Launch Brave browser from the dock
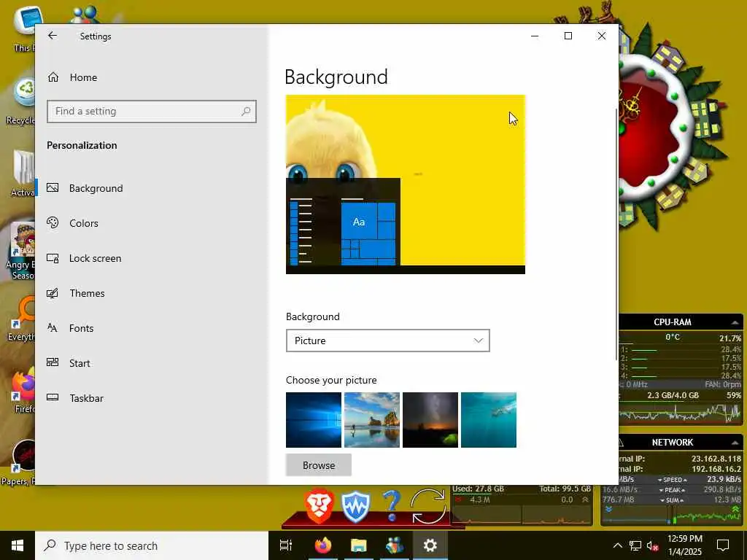This screenshot has width=747, height=560. click(319, 506)
